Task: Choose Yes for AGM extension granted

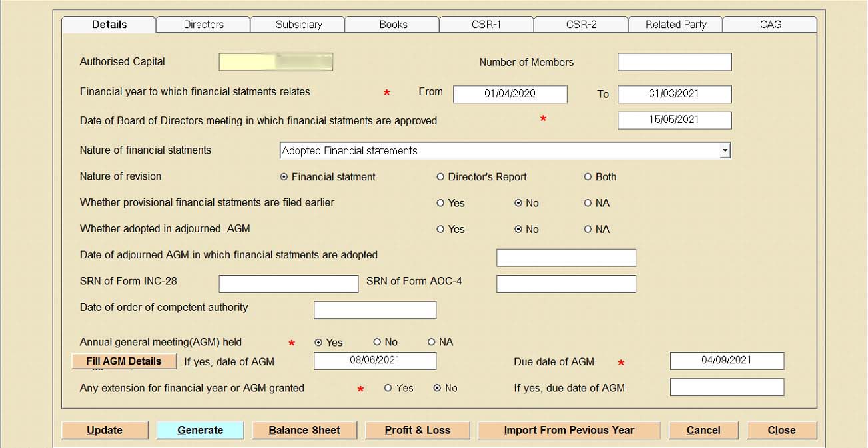Action: tap(388, 388)
